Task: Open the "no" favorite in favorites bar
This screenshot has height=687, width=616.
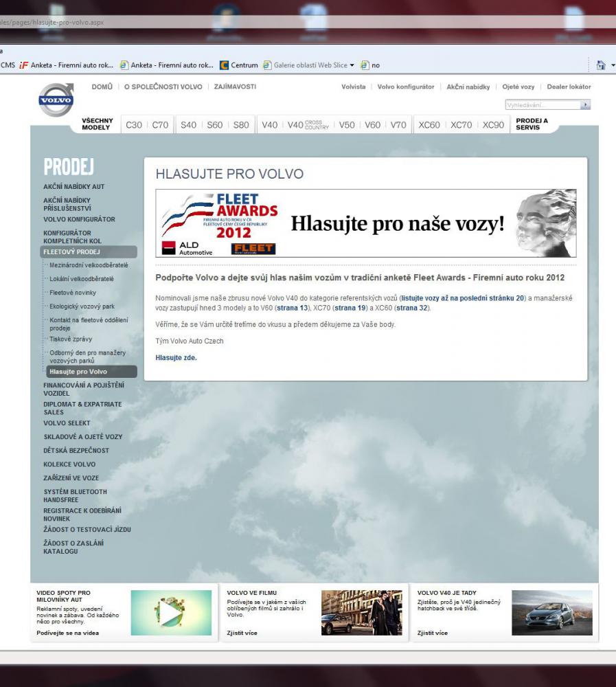Action: point(370,65)
